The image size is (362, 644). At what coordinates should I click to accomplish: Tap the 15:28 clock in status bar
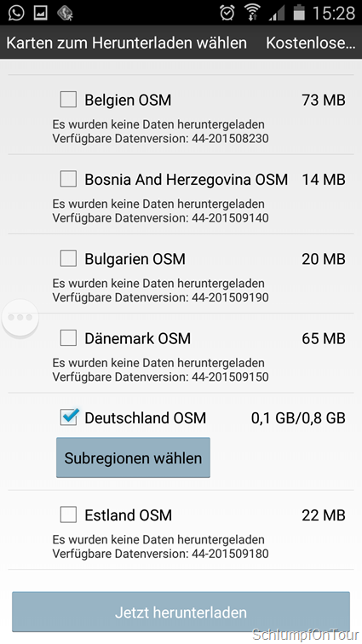click(x=333, y=13)
